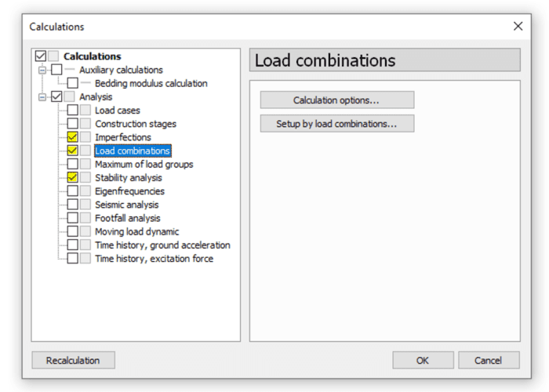Select the Construction stages tree item
The image size is (549, 392).
coord(136,124)
